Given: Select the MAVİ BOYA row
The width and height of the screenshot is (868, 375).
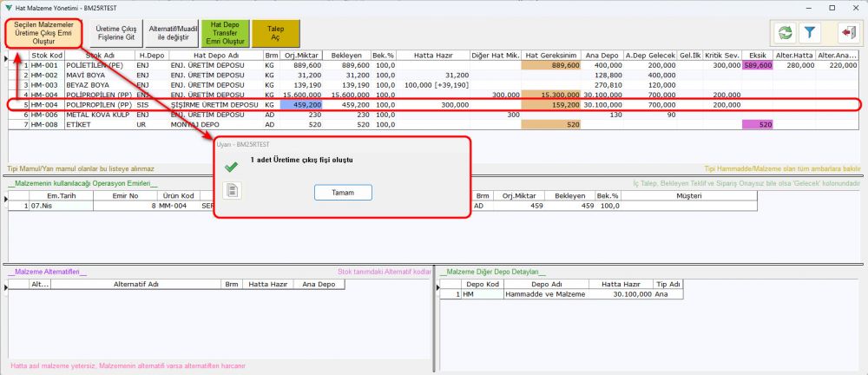Looking at the screenshot, I should 431,75.
